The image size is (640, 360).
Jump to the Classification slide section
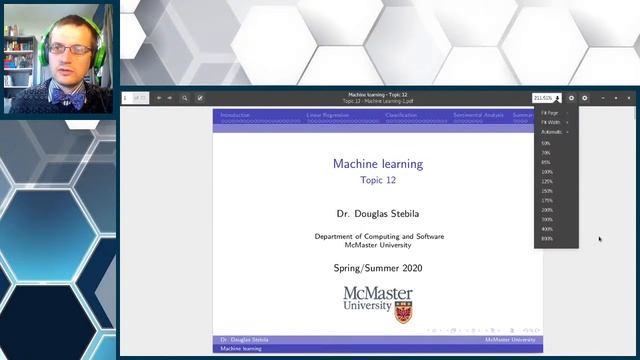click(401, 115)
